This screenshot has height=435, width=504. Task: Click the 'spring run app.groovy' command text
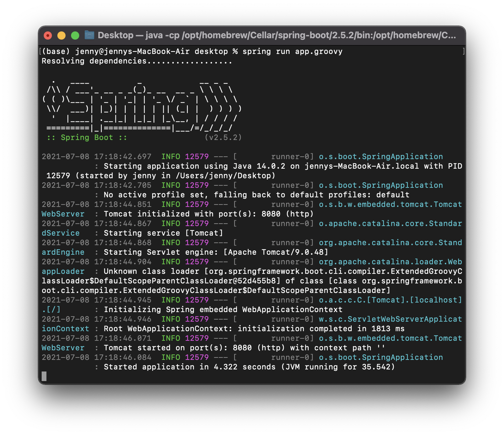[293, 52]
